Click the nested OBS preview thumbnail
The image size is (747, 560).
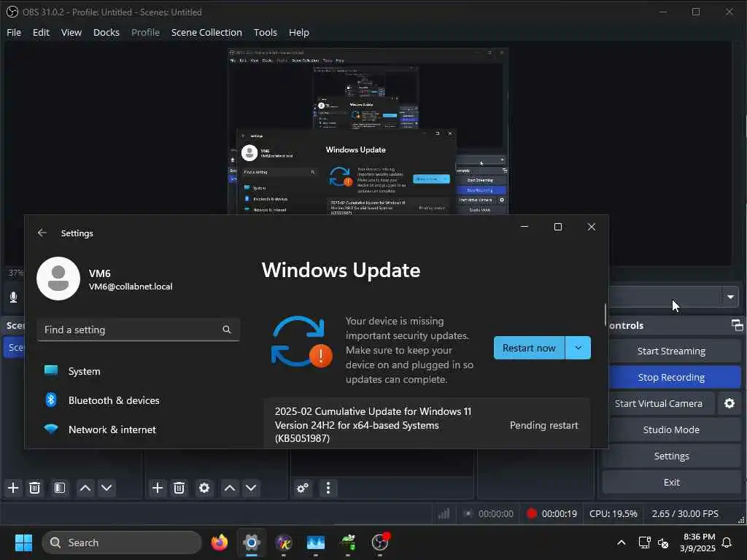(368, 131)
